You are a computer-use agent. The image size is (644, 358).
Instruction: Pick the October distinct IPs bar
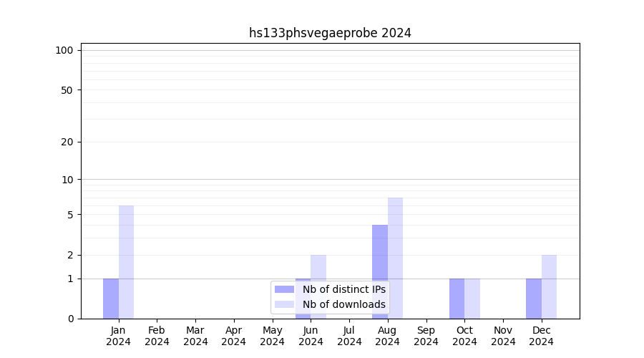click(x=457, y=299)
